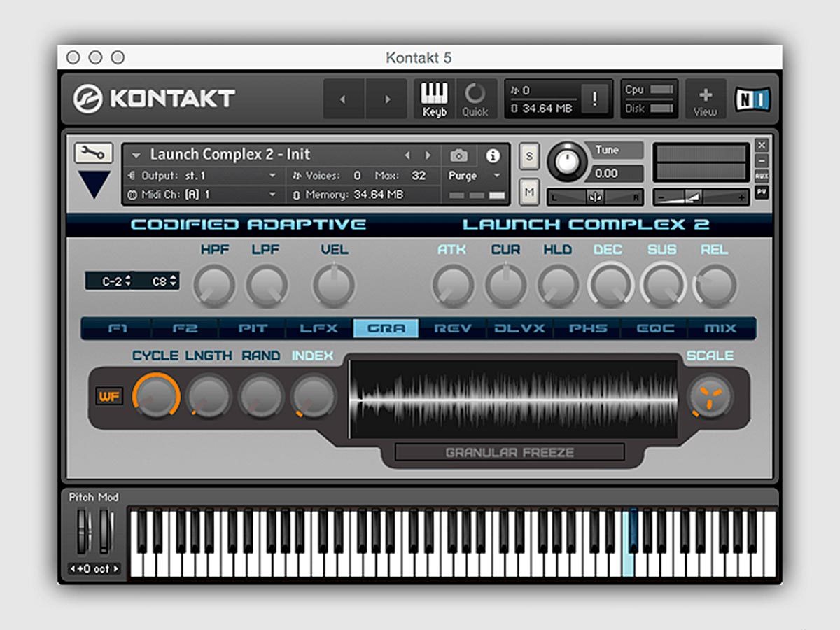Click the exclamation panic button
This screenshot has height=630, width=840.
click(x=594, y=99)
